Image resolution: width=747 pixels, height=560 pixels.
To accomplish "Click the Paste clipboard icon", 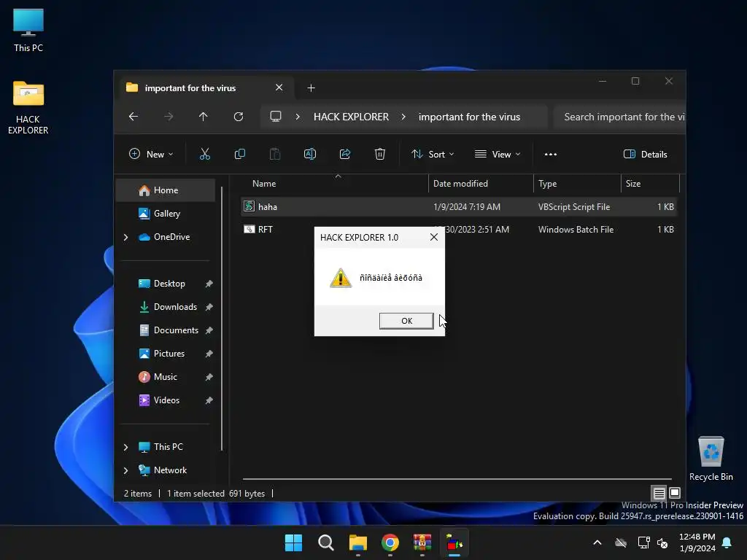I will 275,154.
